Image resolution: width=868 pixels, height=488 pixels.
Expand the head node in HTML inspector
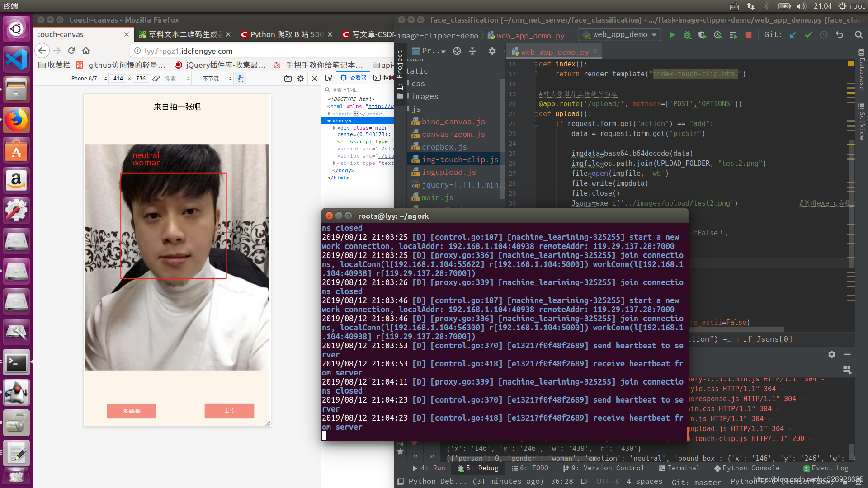[330, 113]
